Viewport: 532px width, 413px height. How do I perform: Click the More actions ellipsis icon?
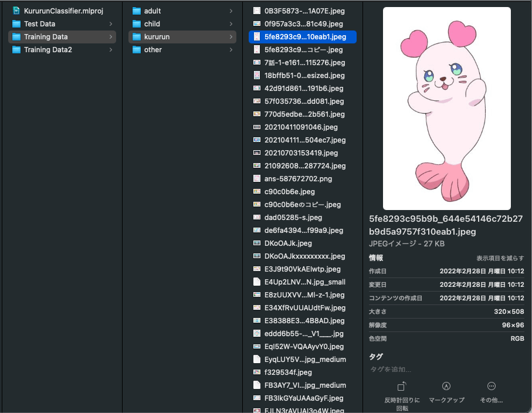492,386
